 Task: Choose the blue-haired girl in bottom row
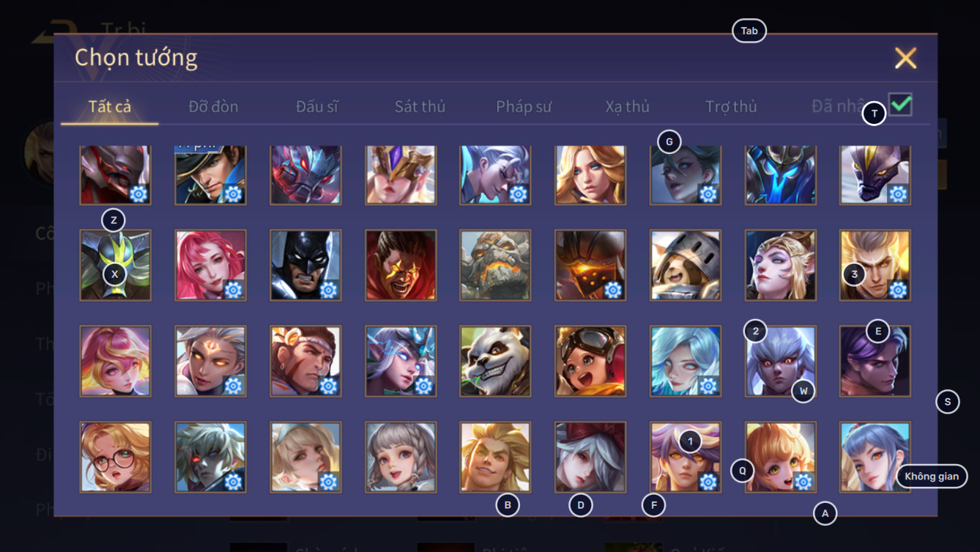875,457
